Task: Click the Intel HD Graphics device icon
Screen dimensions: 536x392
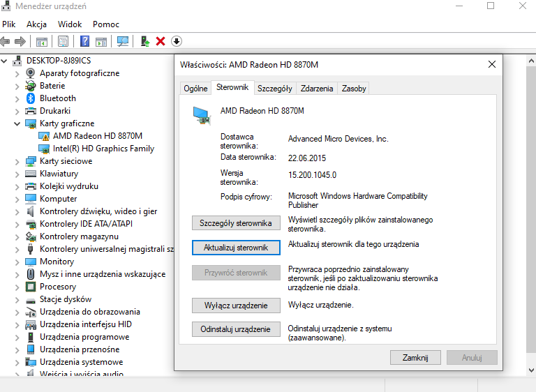Action: point(44,149)
